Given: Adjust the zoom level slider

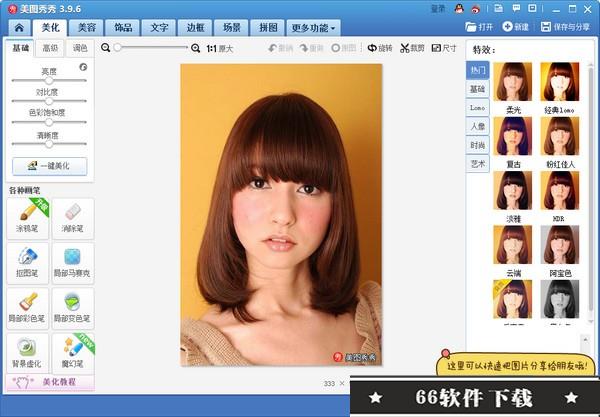Looking at the screenshot, I should (152, 47).
